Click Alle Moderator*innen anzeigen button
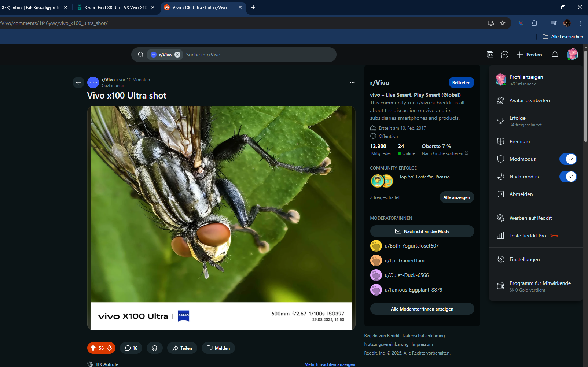The height and width of the screenshot is (367, 588). (422, 309)
